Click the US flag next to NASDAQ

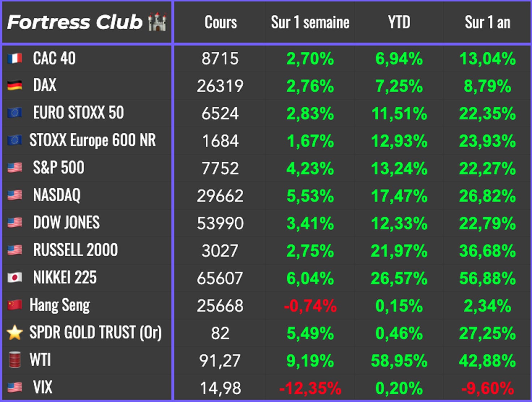[x=14, y=196]
